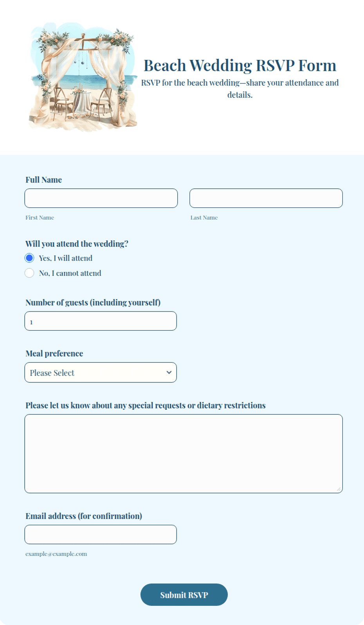Screen dimensions: 364x625
Task: Focus the Number of guests field
Action: [101, 321]
